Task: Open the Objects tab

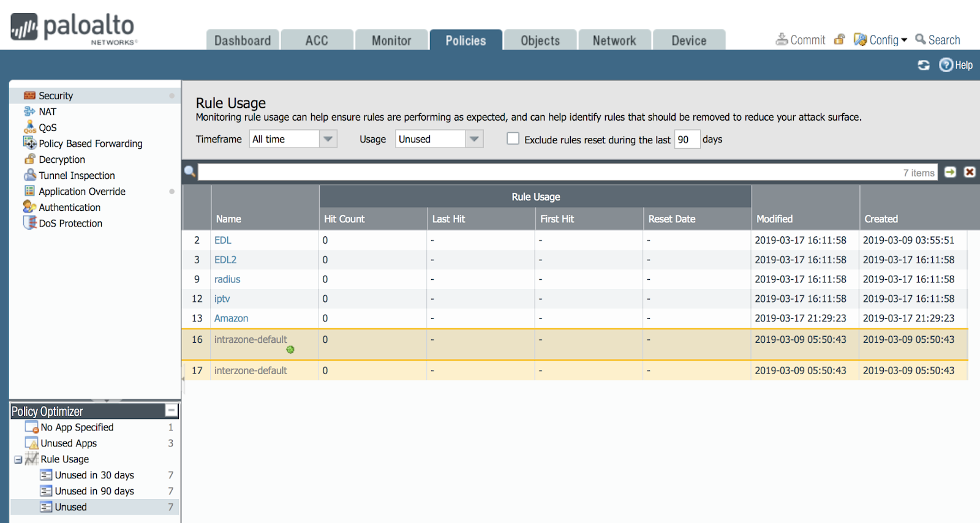Action: pos(540,40)
